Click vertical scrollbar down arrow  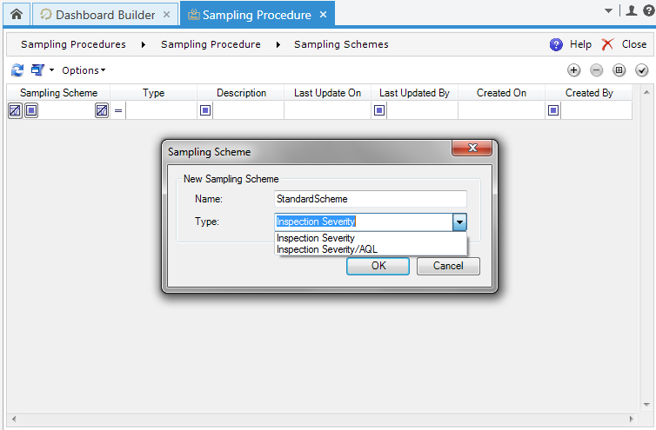pyautogui.click(x=646, y=404)
